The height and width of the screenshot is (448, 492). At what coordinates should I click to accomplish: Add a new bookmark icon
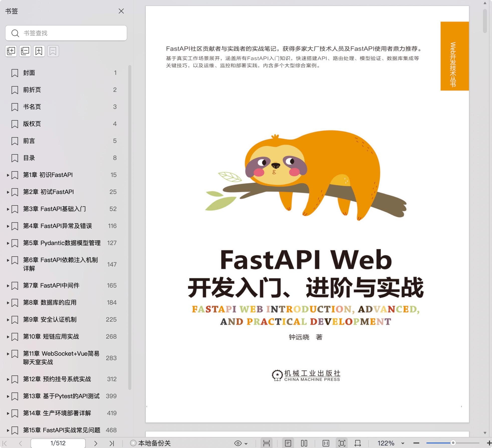click(x=39, y=51)
